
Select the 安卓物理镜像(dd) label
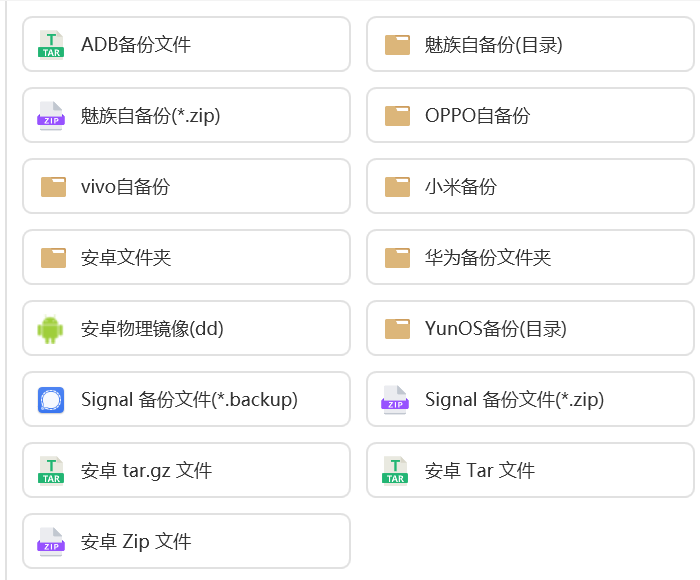(x=152, y=329)
